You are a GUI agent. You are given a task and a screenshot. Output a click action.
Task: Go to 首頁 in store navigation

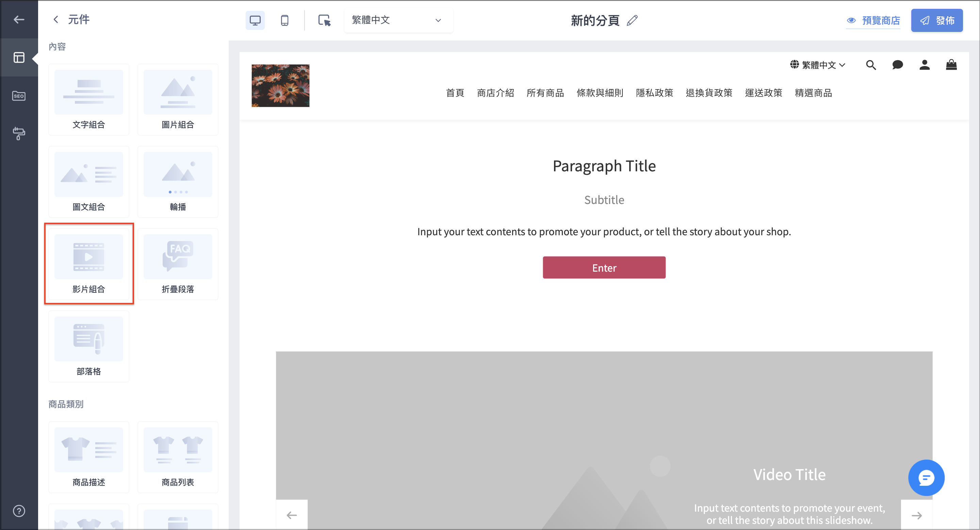[455, 93]
